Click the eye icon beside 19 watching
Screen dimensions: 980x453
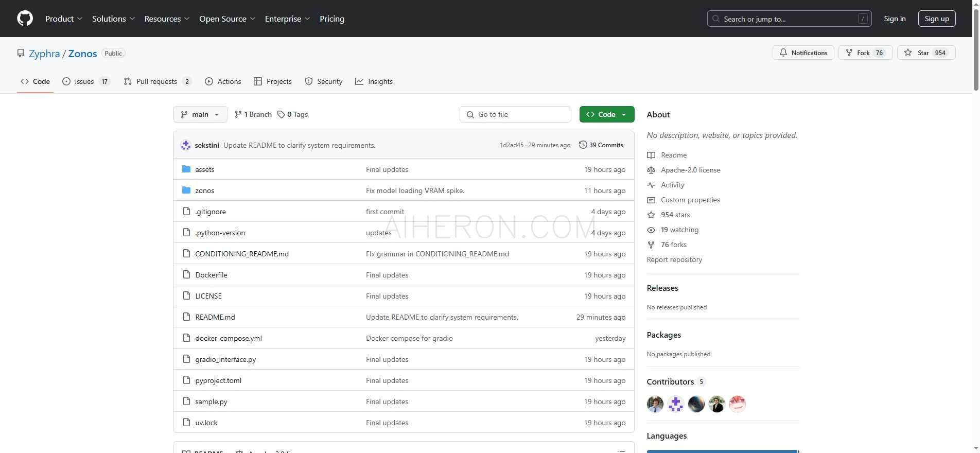pos(651,230)
